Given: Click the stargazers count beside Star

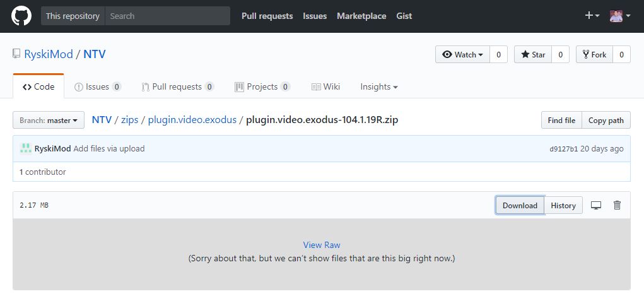Looking at the screenshot, I should 560,55.
